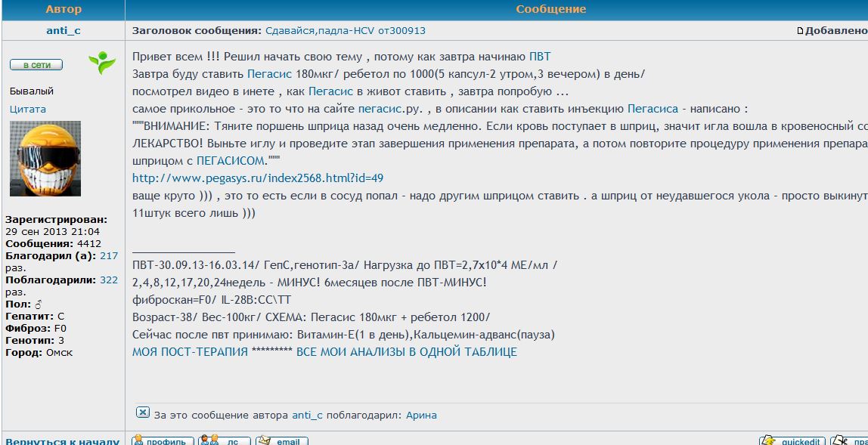The height and width of the screenshot is (445, 868).
Task: Open the pegasys.ru index2568 URL
Action: tap(258, 178)
